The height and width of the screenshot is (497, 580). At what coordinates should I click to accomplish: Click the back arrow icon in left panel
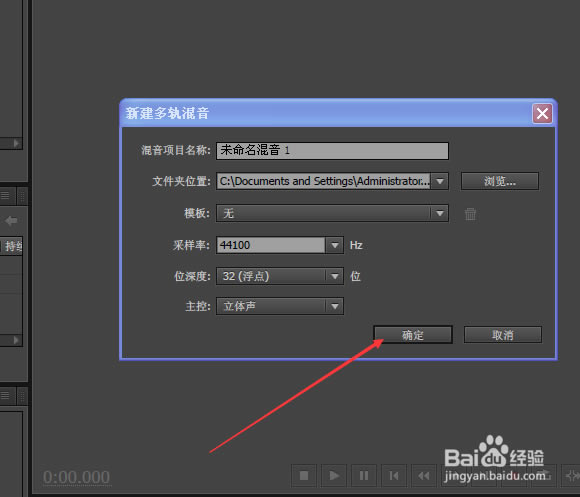coord(11,221)
